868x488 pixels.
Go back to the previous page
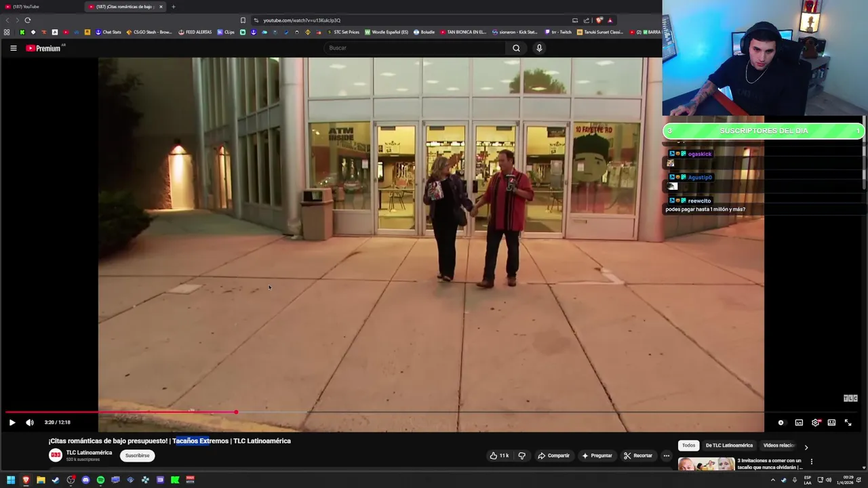click(7, 20)
